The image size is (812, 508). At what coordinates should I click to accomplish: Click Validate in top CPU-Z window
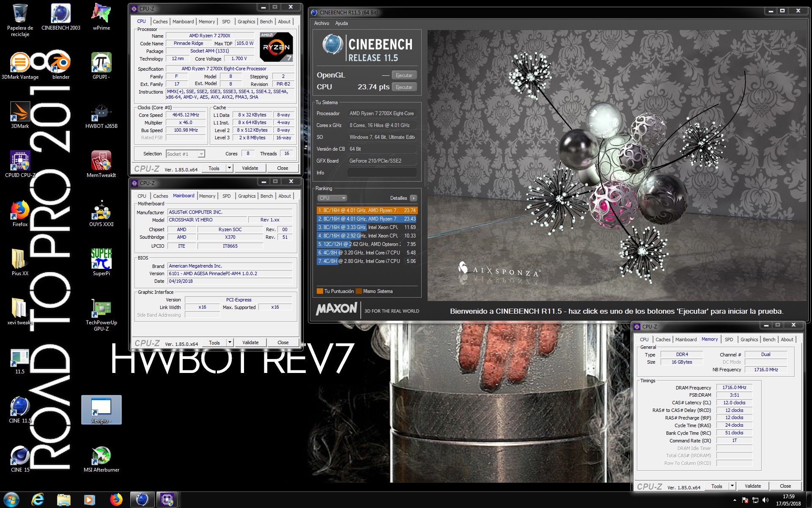point(250,168)
